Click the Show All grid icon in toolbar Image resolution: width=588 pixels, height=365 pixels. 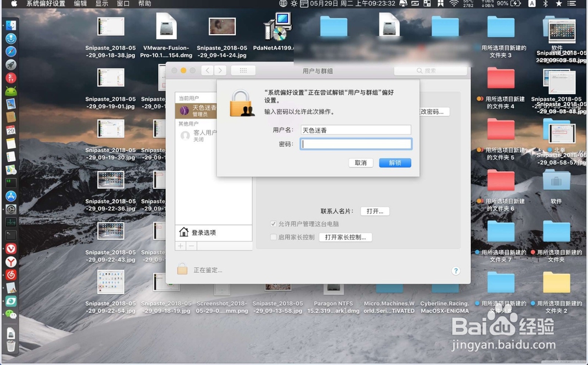point(244,70)
